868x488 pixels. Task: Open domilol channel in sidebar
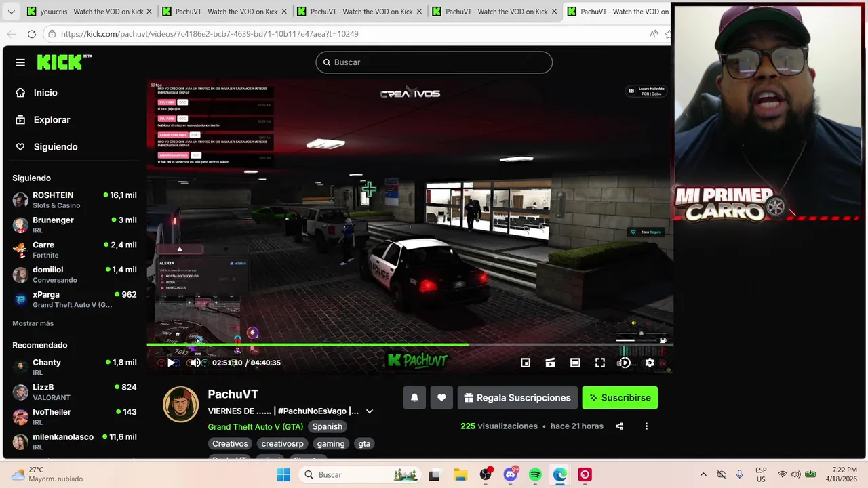[75, 274]
